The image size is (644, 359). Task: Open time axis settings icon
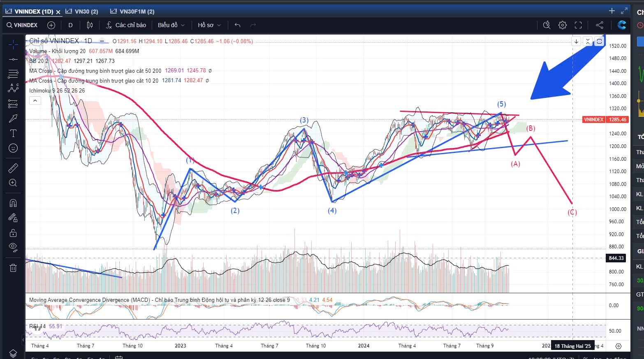tap(618, 346)
